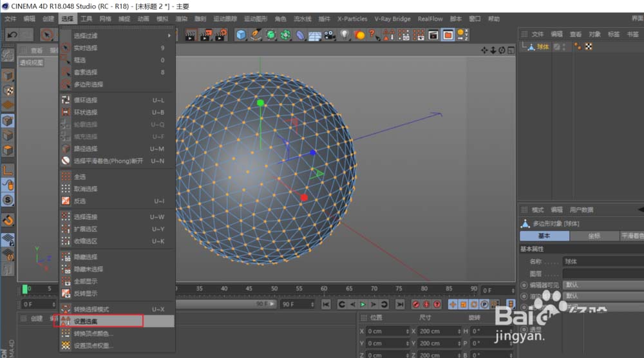Click the X size 200 cm stepper arrows

[460, 332]
